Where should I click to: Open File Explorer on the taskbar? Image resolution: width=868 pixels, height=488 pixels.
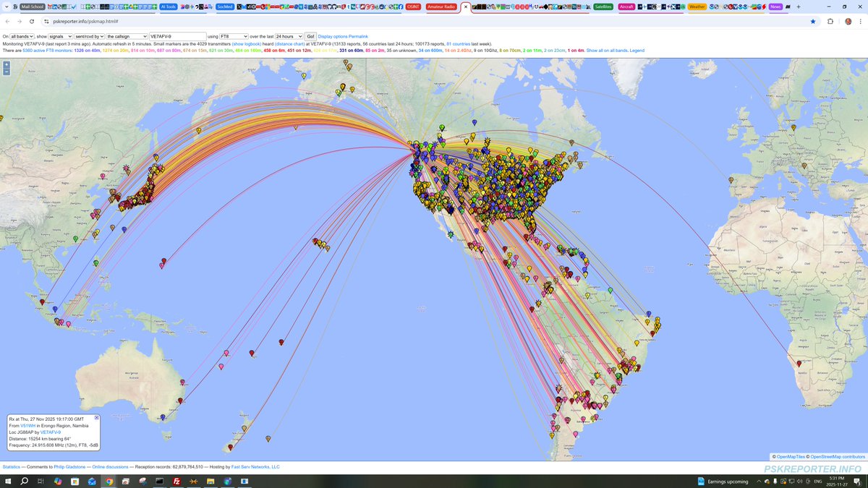coord(210,481)
